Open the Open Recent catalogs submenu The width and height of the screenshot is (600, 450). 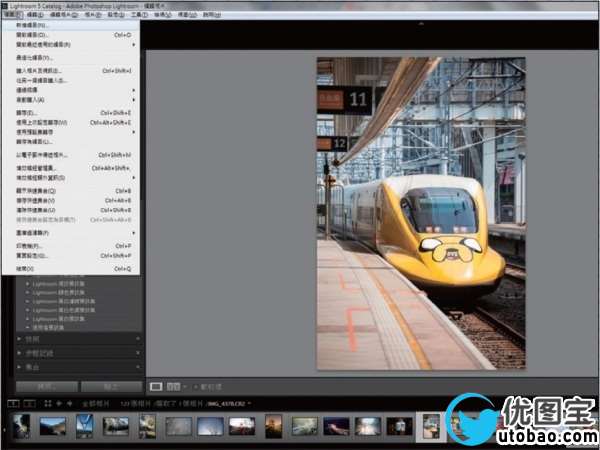pyautogui.click(x=71, y=45)
